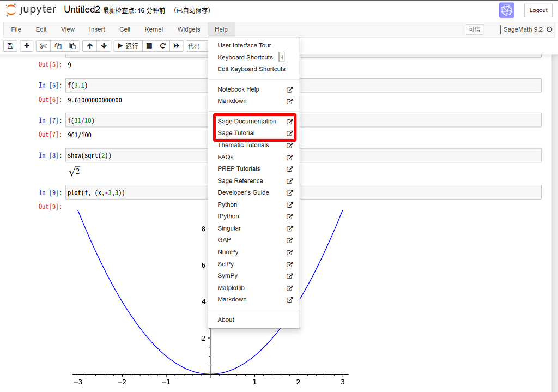
Task: Open last Markdown entry below Matplotlib
Action: pos(254,299)
